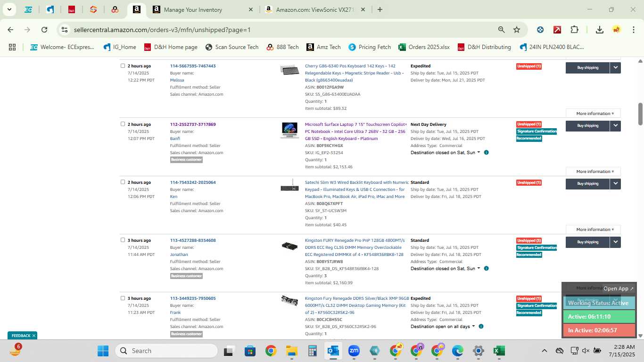Click the page vertical scrollbar thumb

(640, 114)
